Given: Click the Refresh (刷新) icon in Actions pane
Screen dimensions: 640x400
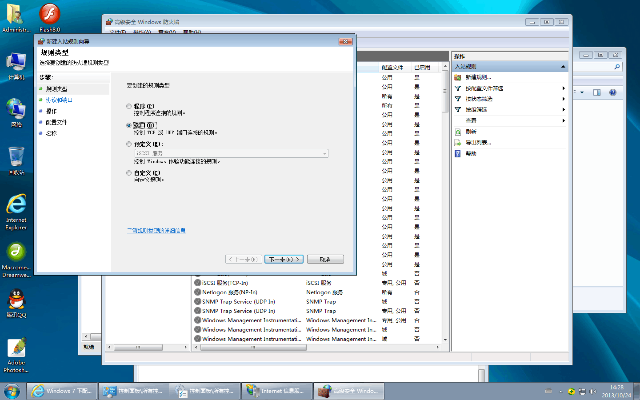Looking at the screenshot, I should coord(458,131).
